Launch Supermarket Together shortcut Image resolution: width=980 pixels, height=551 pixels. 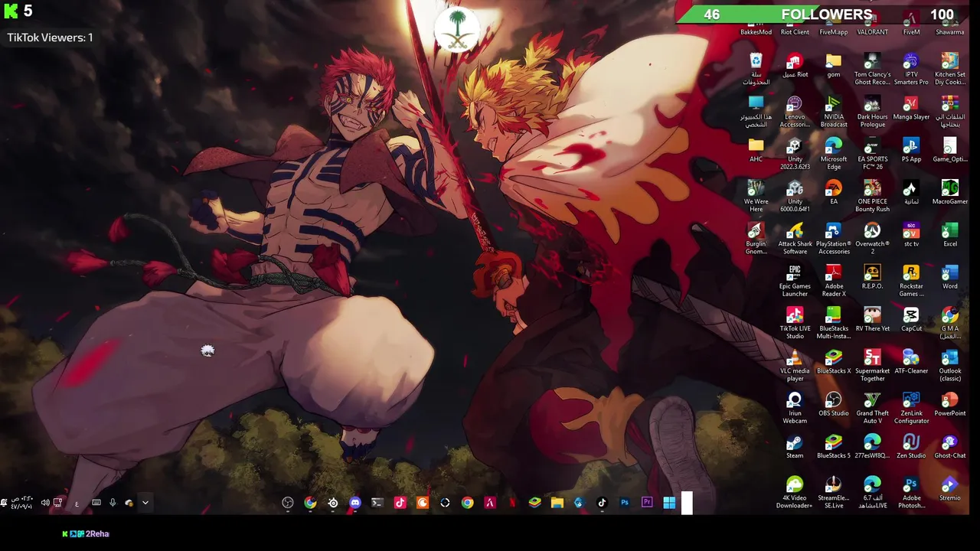tap(872, 365)
